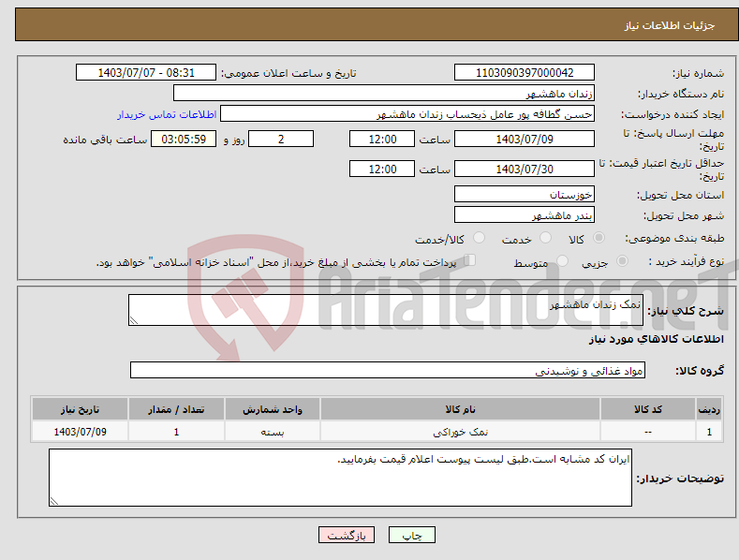Choose the متوسط purchase type radio
The image size is (739, 560).
click(562, 261)
